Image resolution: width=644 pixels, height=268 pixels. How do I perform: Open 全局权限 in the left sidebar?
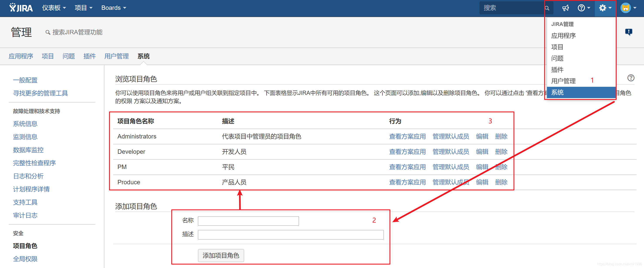pos(25,259)
